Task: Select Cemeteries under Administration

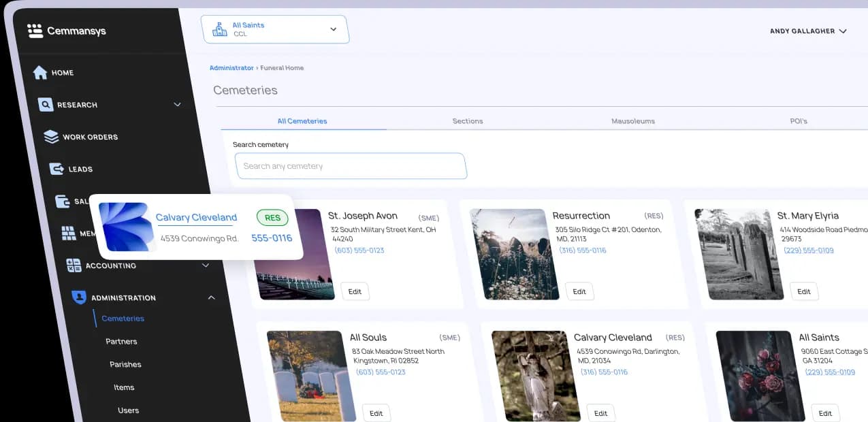Action: click(123, 319)
